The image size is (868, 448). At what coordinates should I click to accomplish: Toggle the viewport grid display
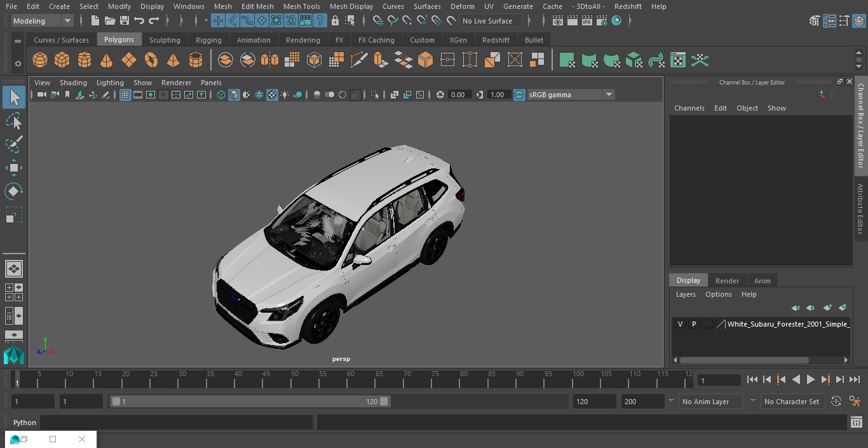pyautogui.click(x=125, y=95)
